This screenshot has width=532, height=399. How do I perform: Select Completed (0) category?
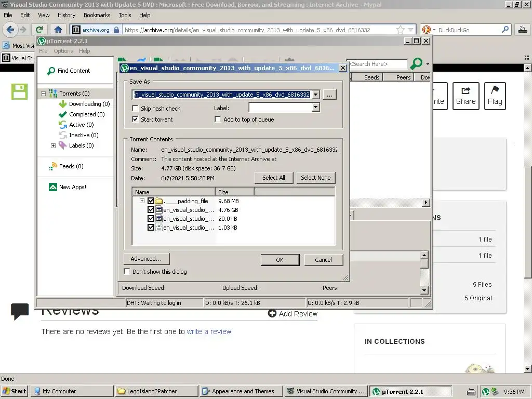82,114
